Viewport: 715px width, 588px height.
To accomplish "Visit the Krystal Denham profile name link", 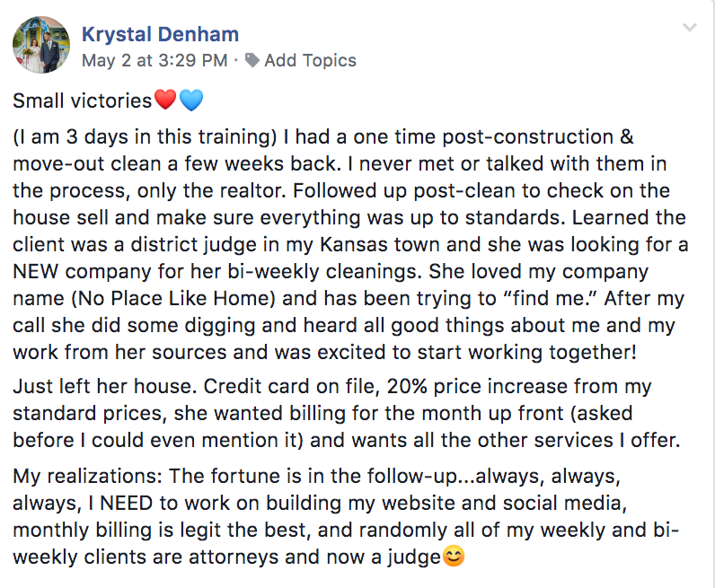I will pyautogui.click(x=160, y=35).
